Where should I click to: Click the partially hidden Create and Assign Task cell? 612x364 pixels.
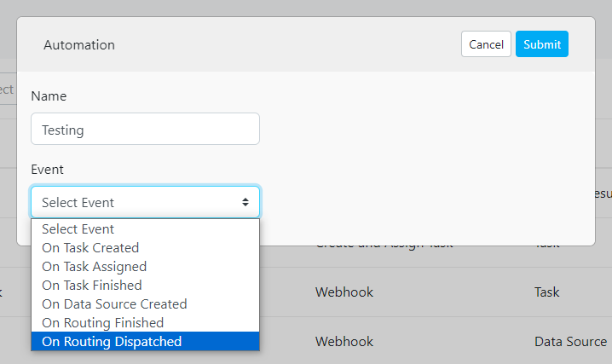tap(384, 244)
